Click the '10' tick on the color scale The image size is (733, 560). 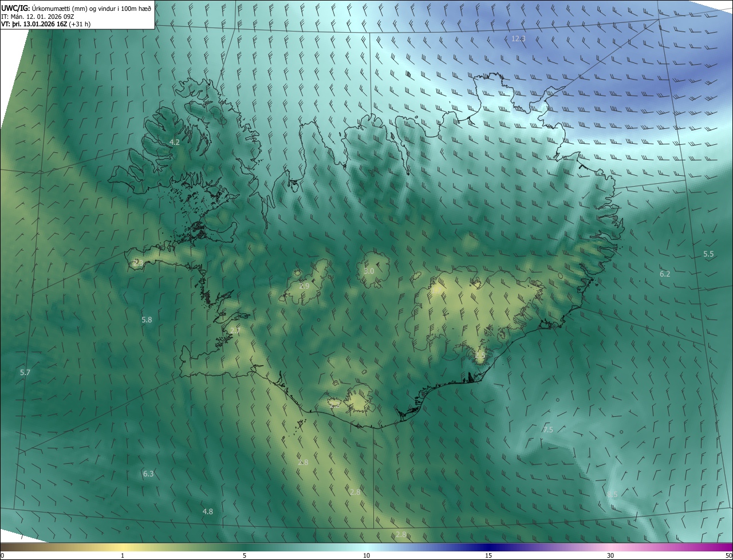366,555
